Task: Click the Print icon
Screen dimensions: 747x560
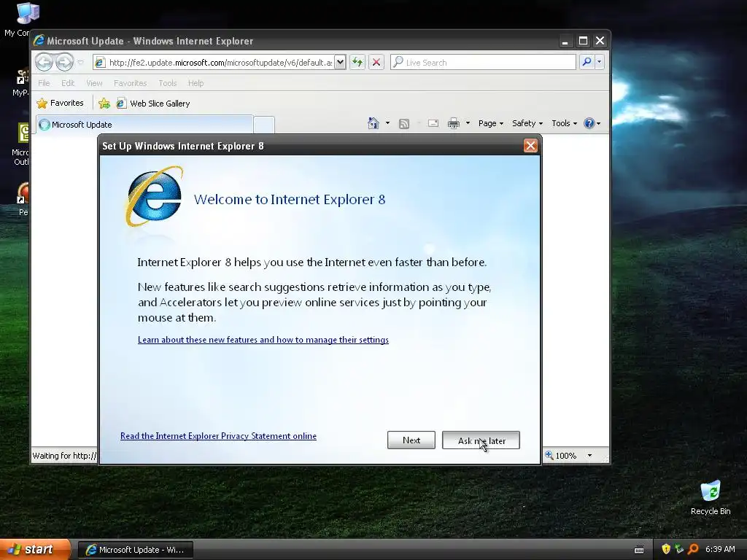Action: click(454, 123)
